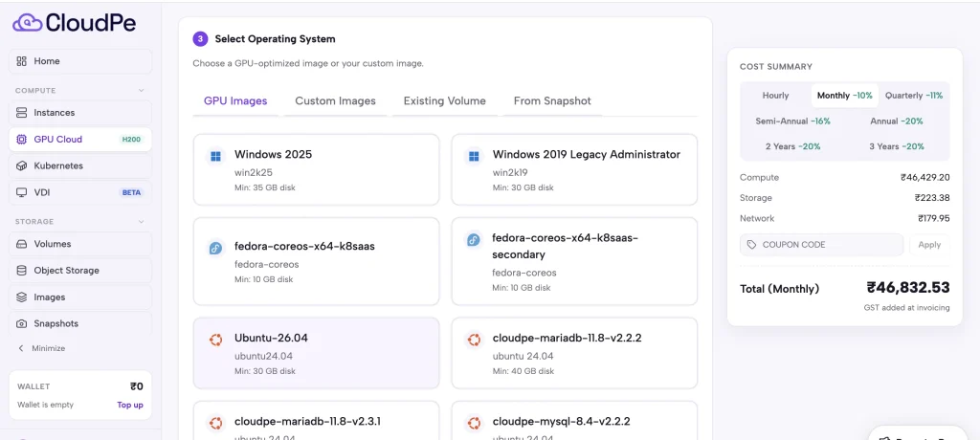
Task: Select 2 Years -20% billing period
Action: coord(792,146)
